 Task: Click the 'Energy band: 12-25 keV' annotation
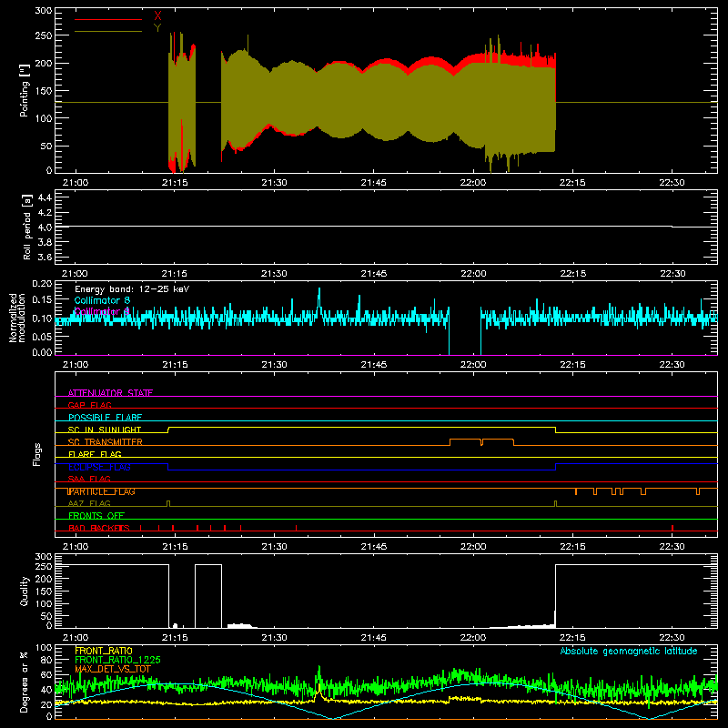132,289
